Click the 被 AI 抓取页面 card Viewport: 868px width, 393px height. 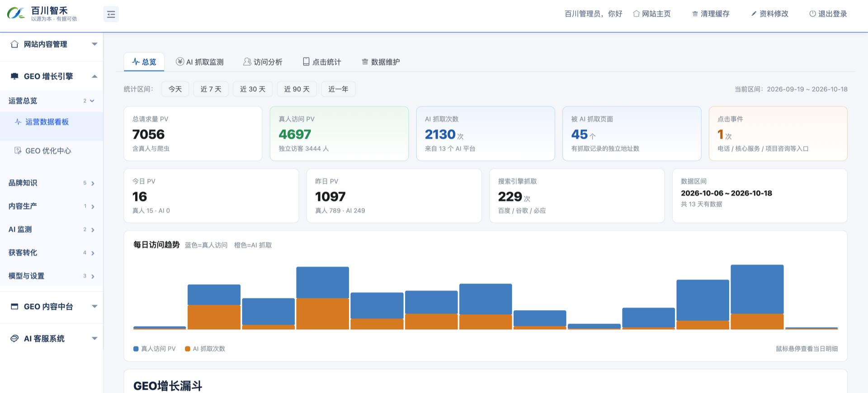632,133
